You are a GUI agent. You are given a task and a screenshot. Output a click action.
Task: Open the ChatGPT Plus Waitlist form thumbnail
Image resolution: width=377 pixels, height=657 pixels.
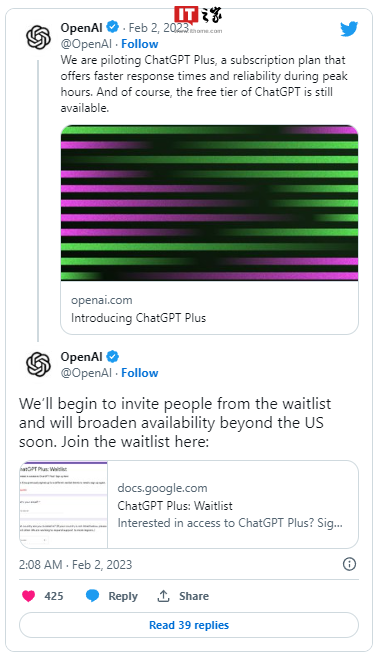[x=63, y=504]
